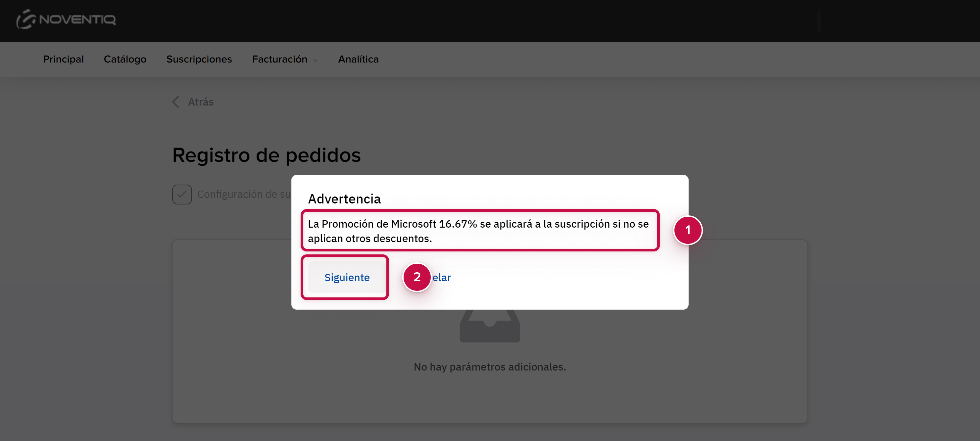Image resolution: width=980 pixels, height=441 pixels.
Task: Open the Principal menu item
Action: [63, 59]
